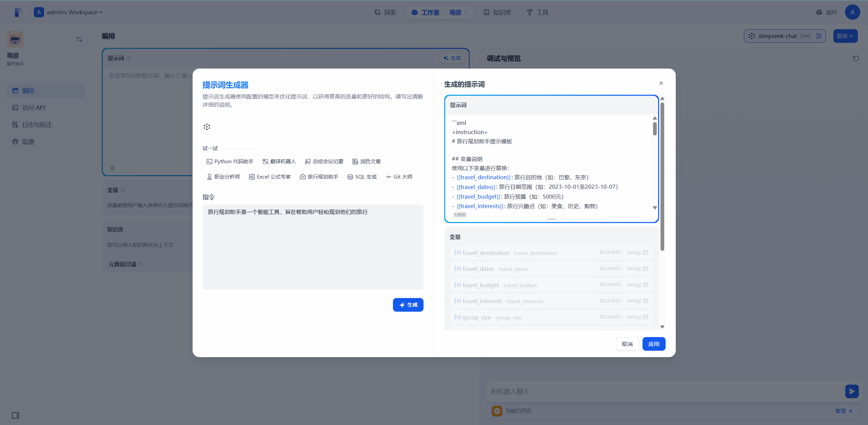Try the Excel 公式专家 template
Viewport: 868px width, 425px height.
coord(270,177)
